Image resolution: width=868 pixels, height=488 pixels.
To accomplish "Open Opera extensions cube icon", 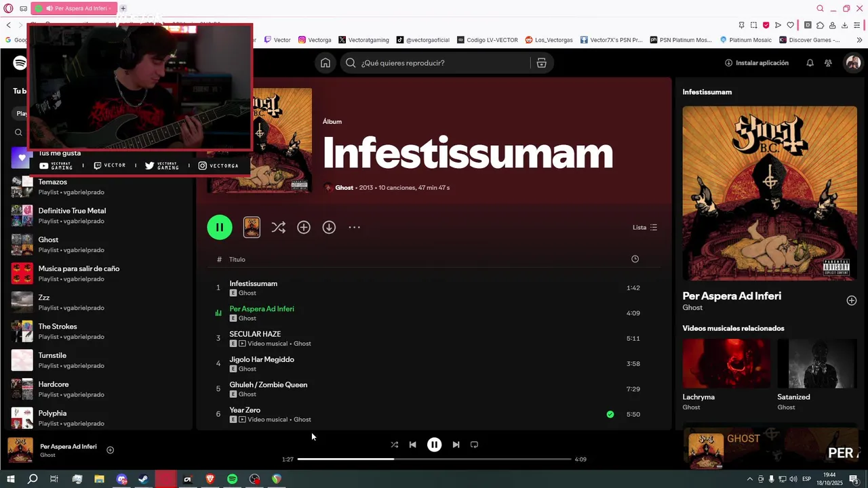I will tap(820, 25).
